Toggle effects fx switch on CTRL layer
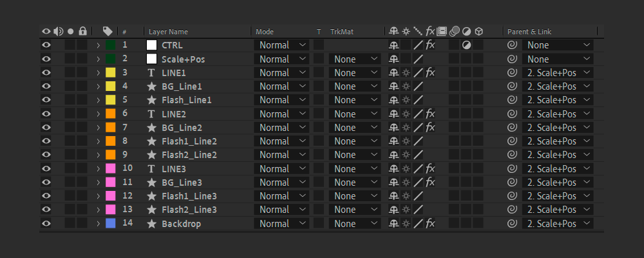The image size is (644, 258). 430,45
